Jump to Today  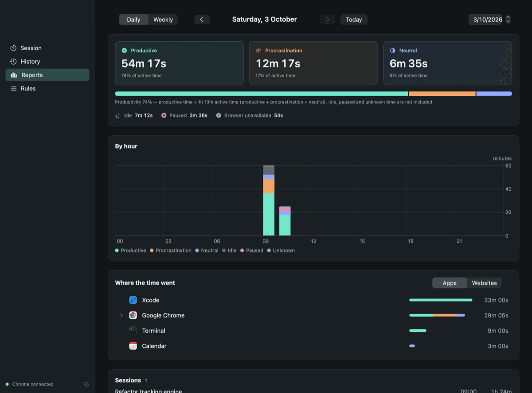point(354,20)
